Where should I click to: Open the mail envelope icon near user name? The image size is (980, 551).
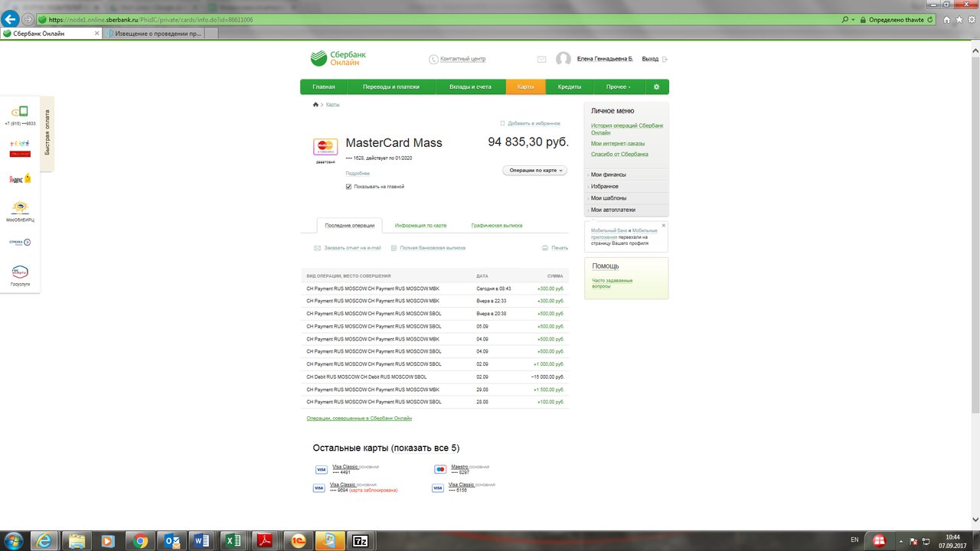tap(541, 59)
